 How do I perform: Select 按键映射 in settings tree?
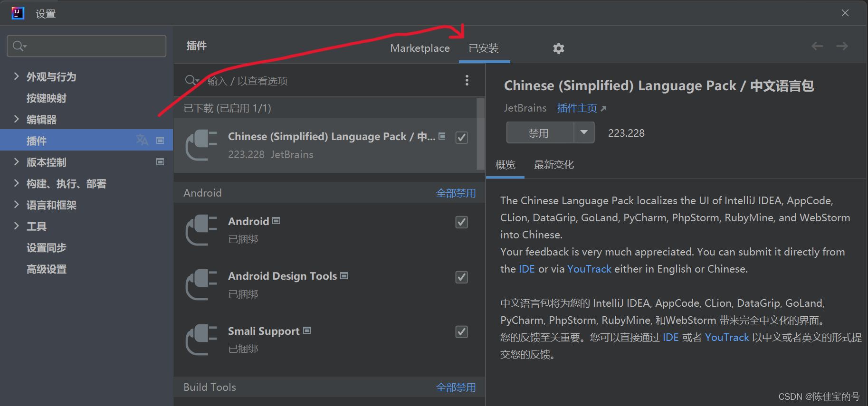[x=46, y=98]
